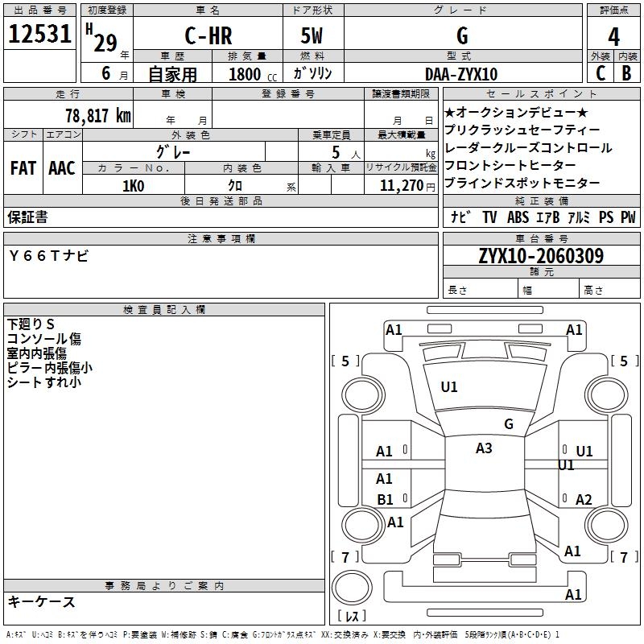This screenshot has width=644, height=644.
Task: Select the lot number 12531
Action: click(39, 35)
